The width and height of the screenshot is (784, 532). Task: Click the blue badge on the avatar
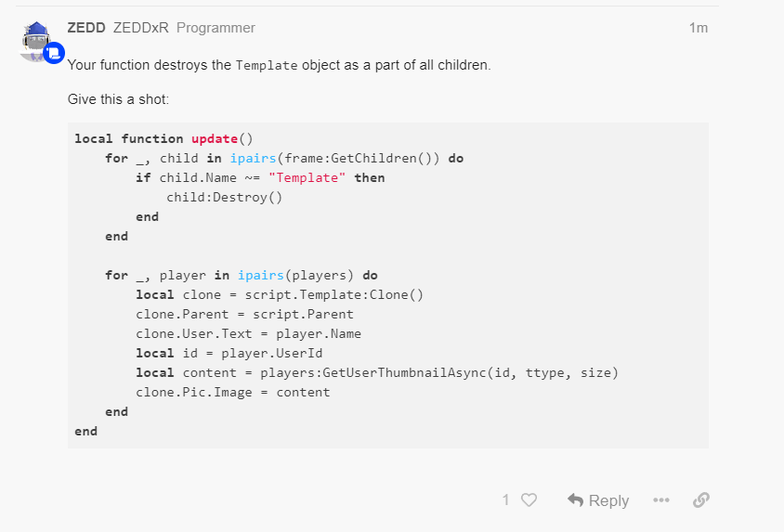click(x=55, y=53)
